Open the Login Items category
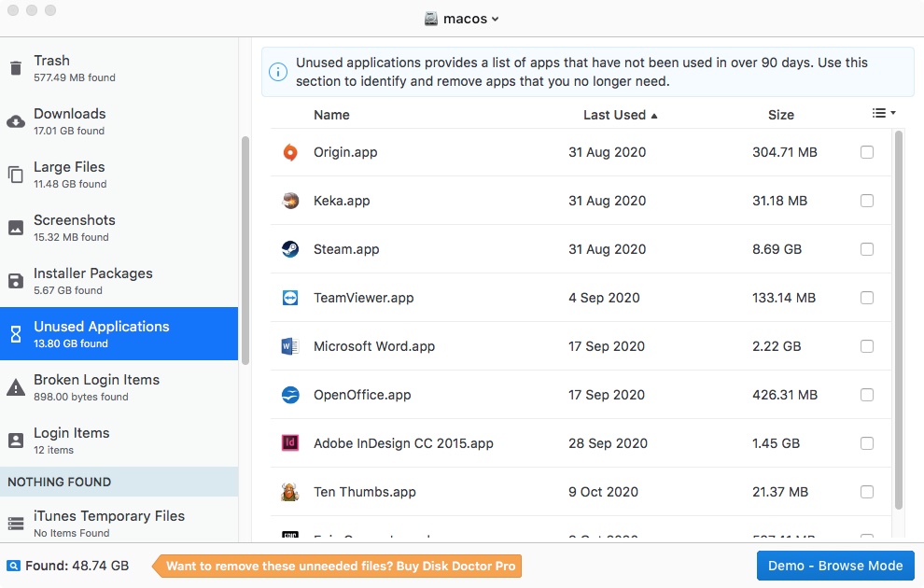Screen dimensions: 924x588 pyautogui.click(x=119, y=441)
